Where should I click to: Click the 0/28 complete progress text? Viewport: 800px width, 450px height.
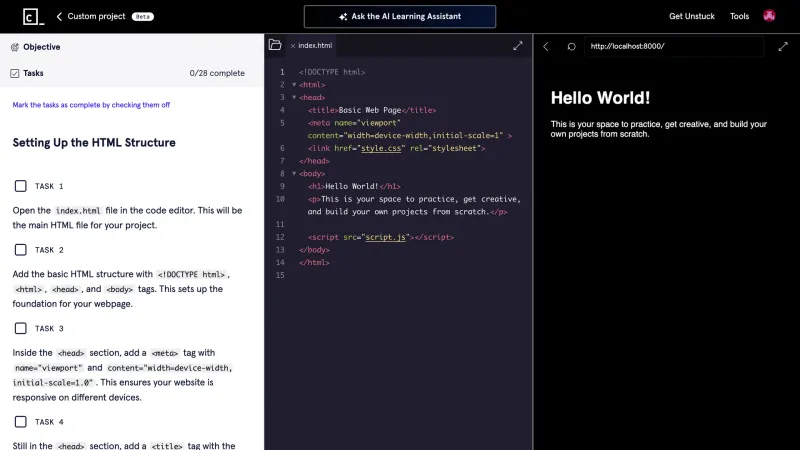(x=217, y=73)
